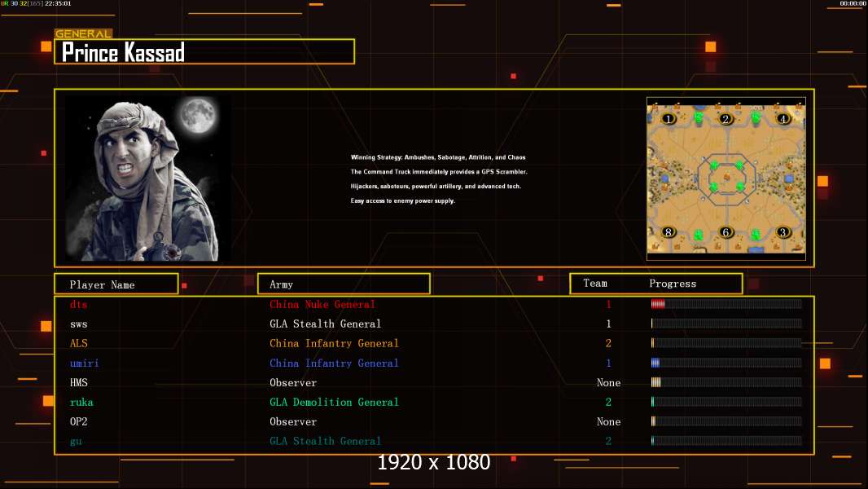Click team value None for HMS
Screen dimensions: 868x489
pos(608,383)
